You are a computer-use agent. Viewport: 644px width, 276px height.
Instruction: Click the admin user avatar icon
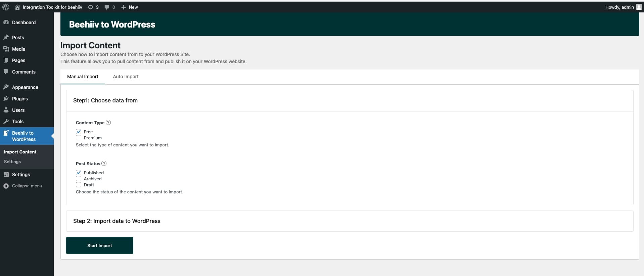click(639, 7)
